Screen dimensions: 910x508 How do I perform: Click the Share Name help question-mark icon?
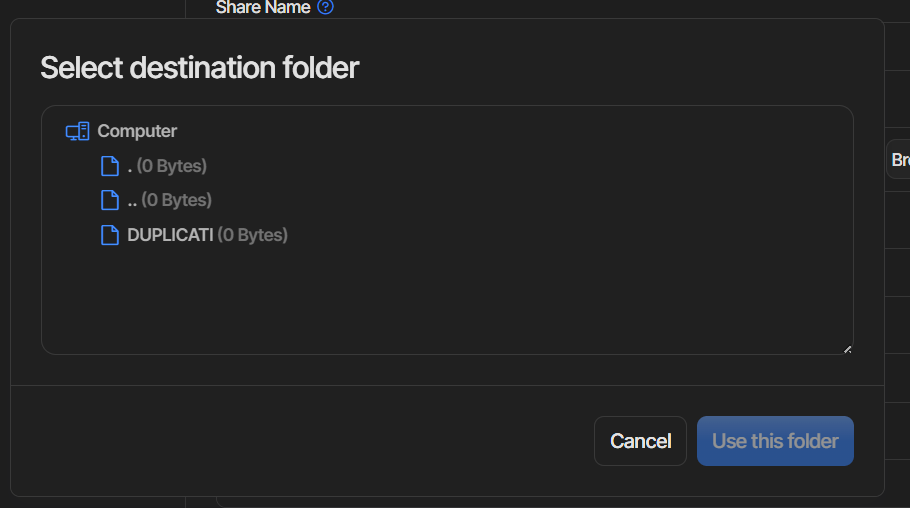pos(326,7)
